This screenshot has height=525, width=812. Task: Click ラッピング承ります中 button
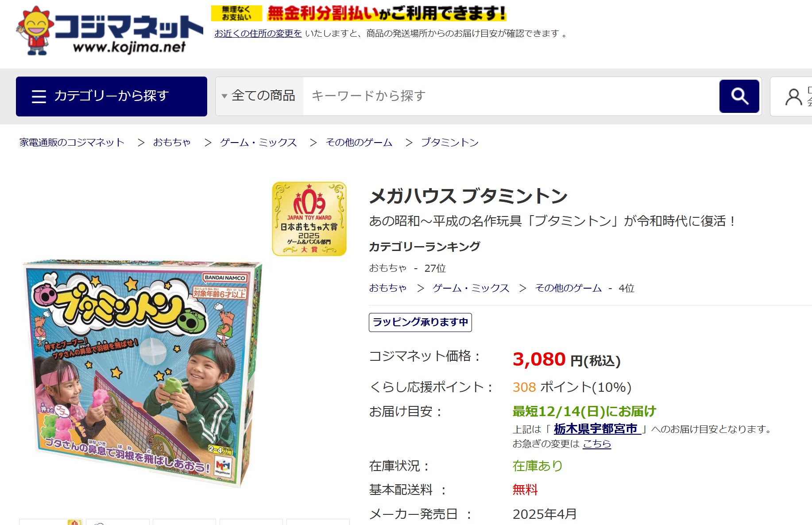point(420,322)
